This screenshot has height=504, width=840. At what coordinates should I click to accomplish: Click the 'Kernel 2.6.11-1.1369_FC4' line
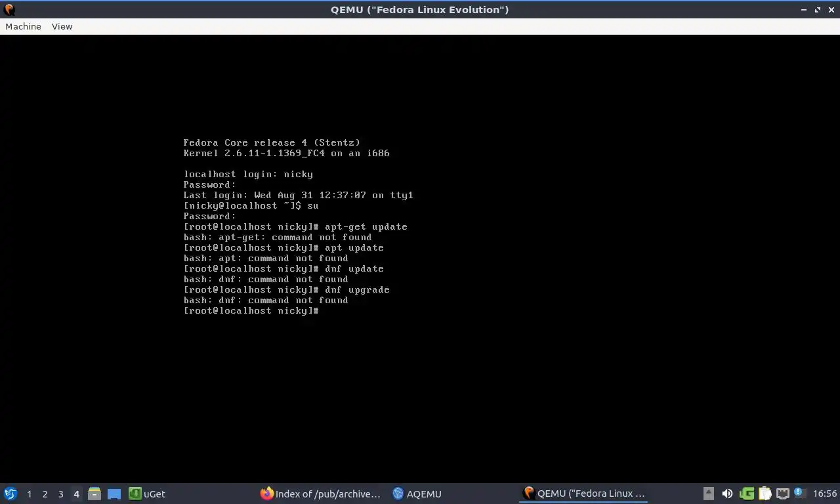tap(286, 153)
